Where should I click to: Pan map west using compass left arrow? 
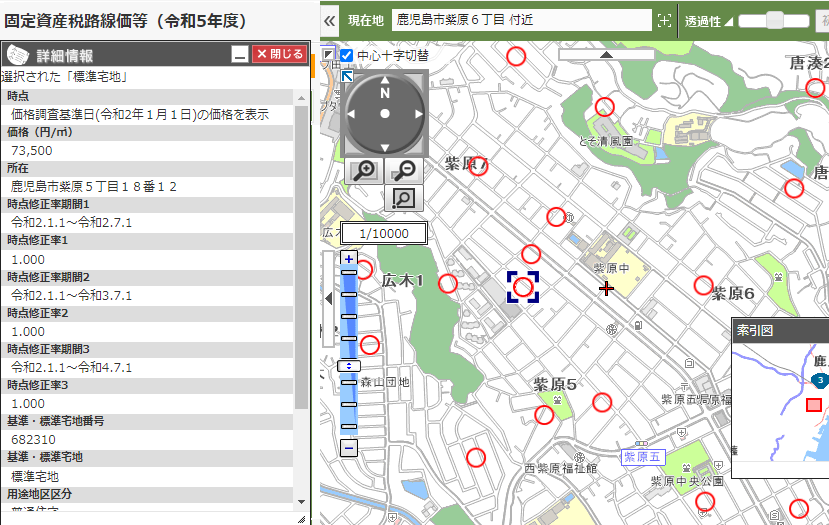pyautogui.click(x=351, y=114)
